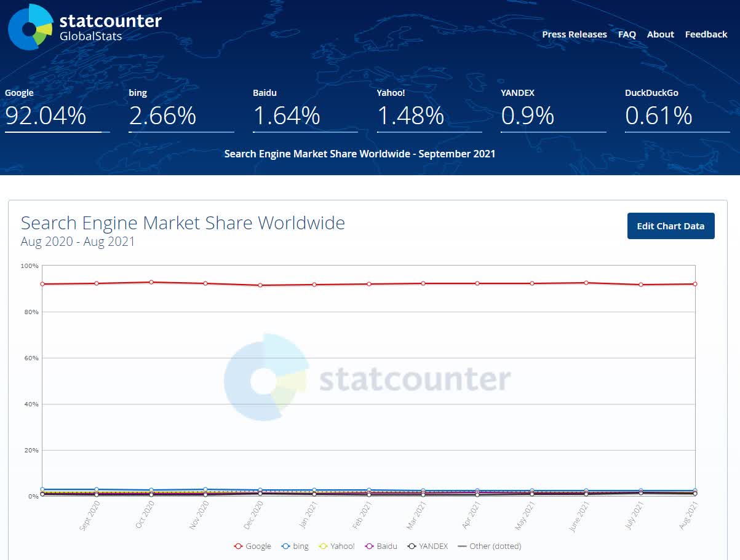Click the September 2021 market share heading

[x=360, y=154]
